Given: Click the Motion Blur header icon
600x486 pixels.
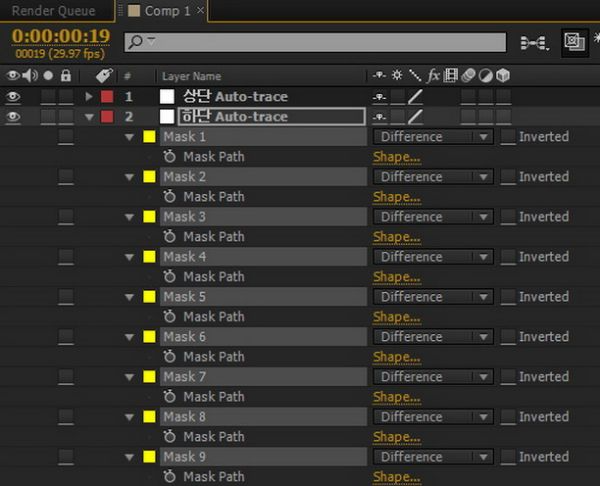Looking at the screenshot, I should pyautogui.click(x=468, y=75).
